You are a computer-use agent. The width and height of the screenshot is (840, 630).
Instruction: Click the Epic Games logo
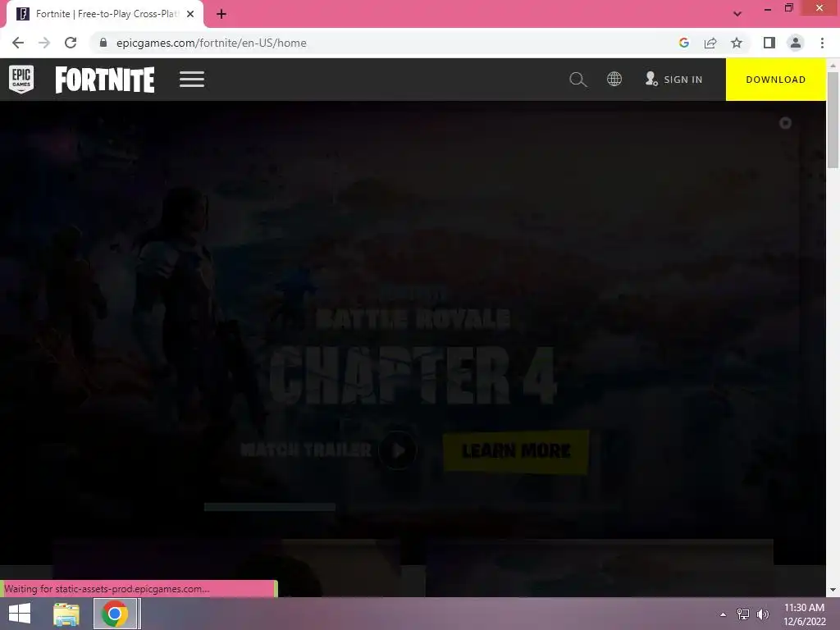point(21,80)
